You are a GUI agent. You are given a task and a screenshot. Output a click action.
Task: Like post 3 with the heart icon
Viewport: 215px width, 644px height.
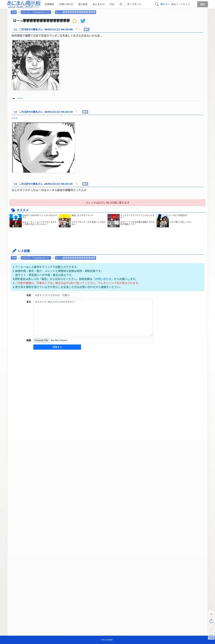coord(77,184)
